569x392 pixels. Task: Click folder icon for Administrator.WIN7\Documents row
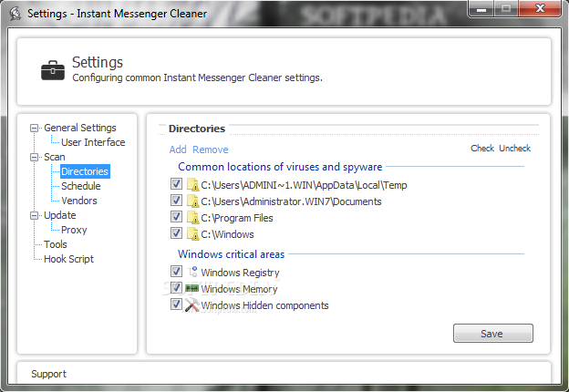[192, 201]
